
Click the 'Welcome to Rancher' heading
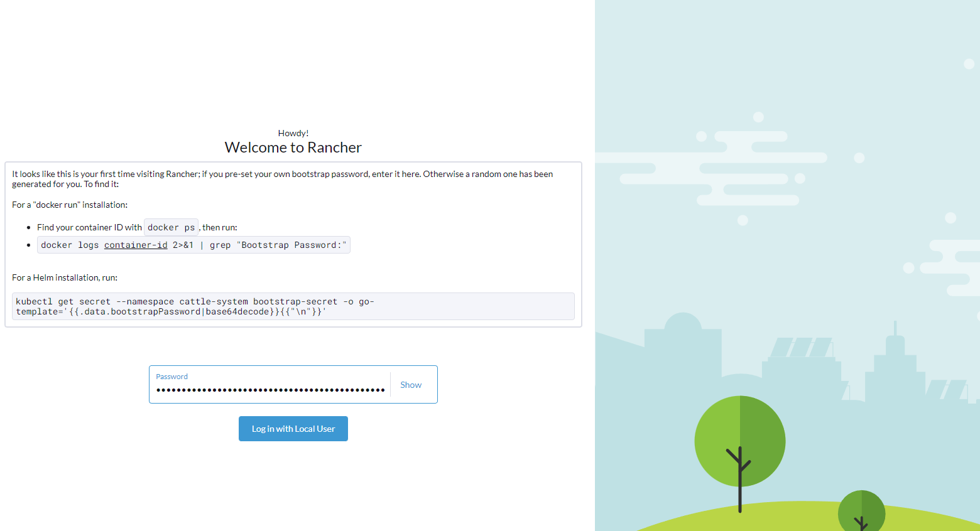tap(293, 147)
